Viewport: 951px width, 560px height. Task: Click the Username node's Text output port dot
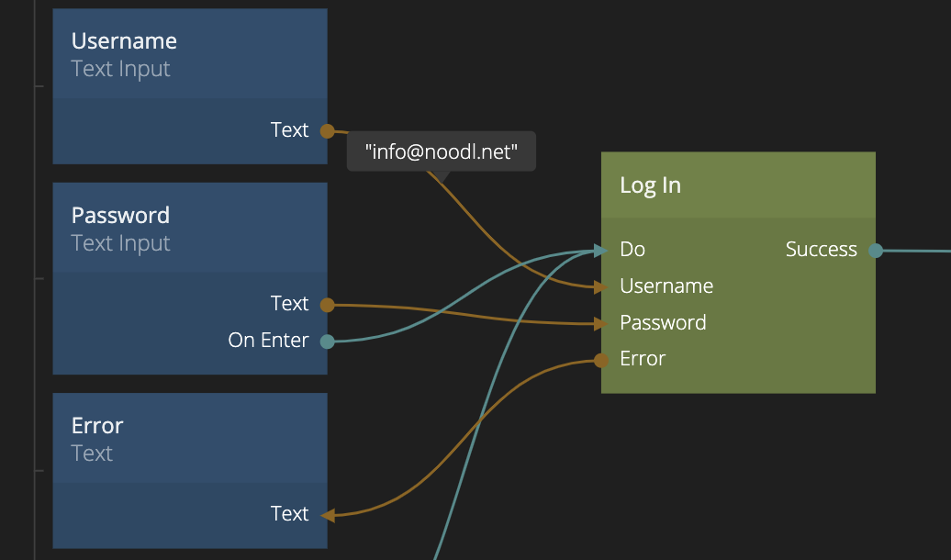tap(327, 131)
